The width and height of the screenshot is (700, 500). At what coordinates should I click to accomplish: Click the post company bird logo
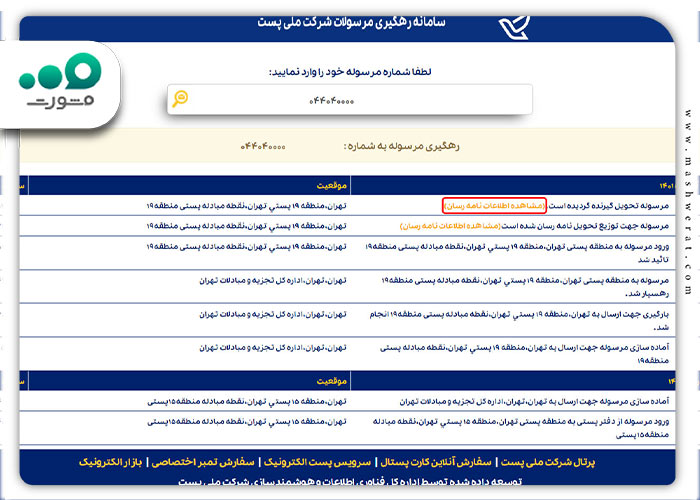tap(514, 27)
